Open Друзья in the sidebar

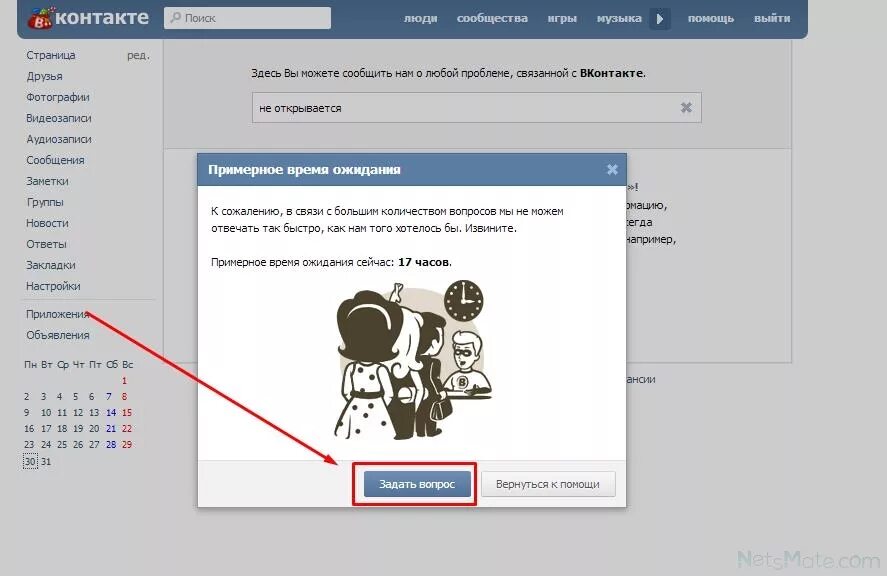[x=44, y=76]
